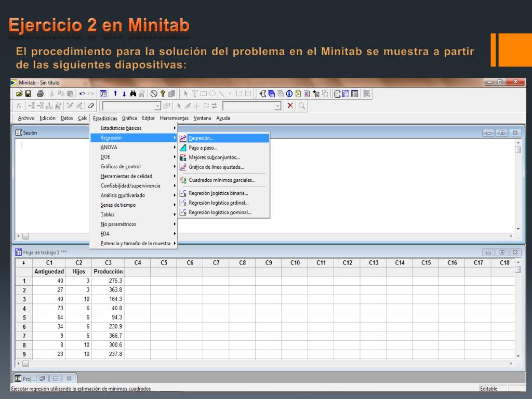The width and height of the screenshot is (532, 399).
Task: Select column header C2 in the worksheet
Action: tap(79, 262)
